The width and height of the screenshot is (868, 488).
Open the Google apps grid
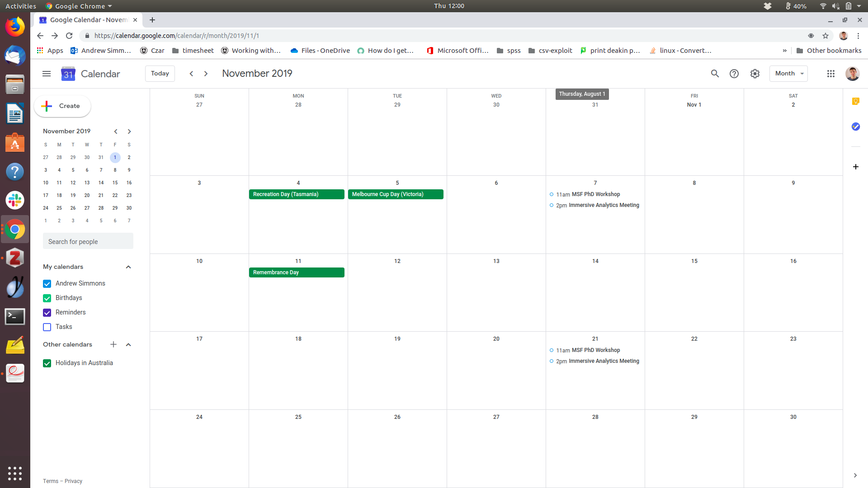coord(831,74)
